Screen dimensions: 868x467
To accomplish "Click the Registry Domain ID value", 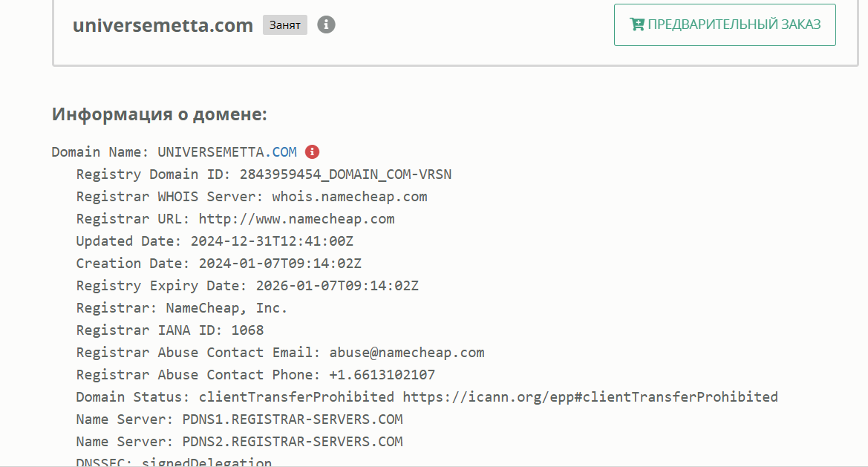I will [x=345, y=174].
